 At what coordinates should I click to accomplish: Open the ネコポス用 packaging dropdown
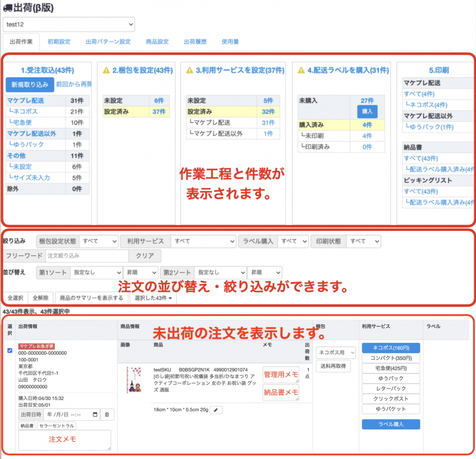coord(336,352)
